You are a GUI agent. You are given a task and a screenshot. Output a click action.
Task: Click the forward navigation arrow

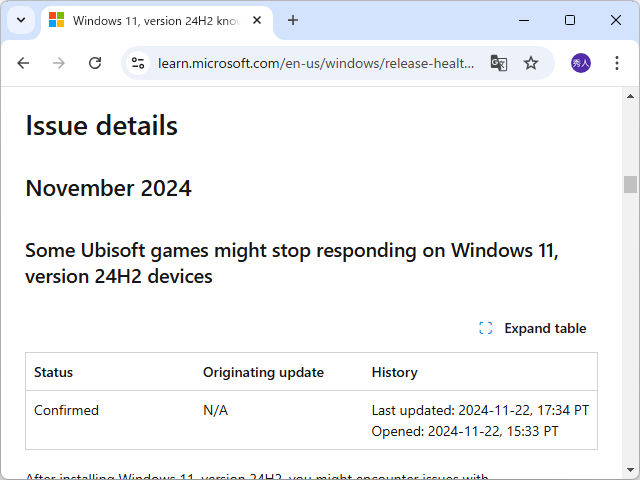tap(59, 63)
